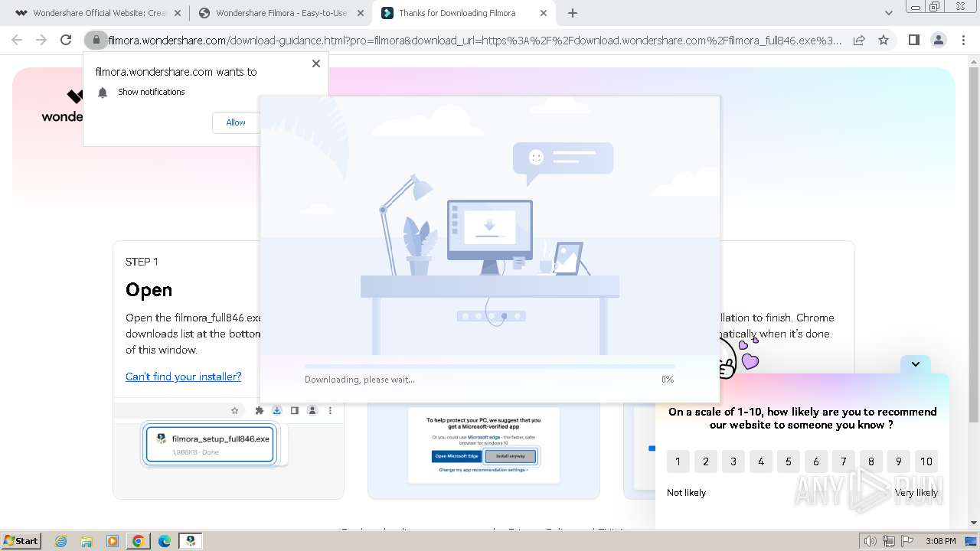
Task: Rate recommendation likelihood as 4
Action: tap(760, 461)
